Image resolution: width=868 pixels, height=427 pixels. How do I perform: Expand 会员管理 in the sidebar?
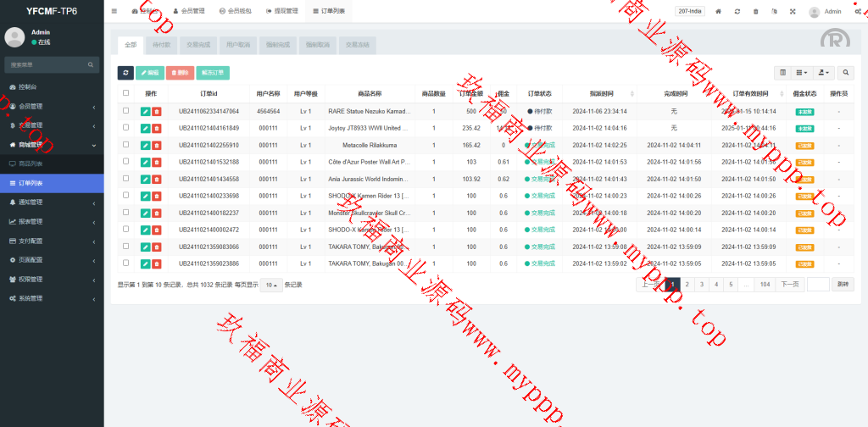click(51, 106)
